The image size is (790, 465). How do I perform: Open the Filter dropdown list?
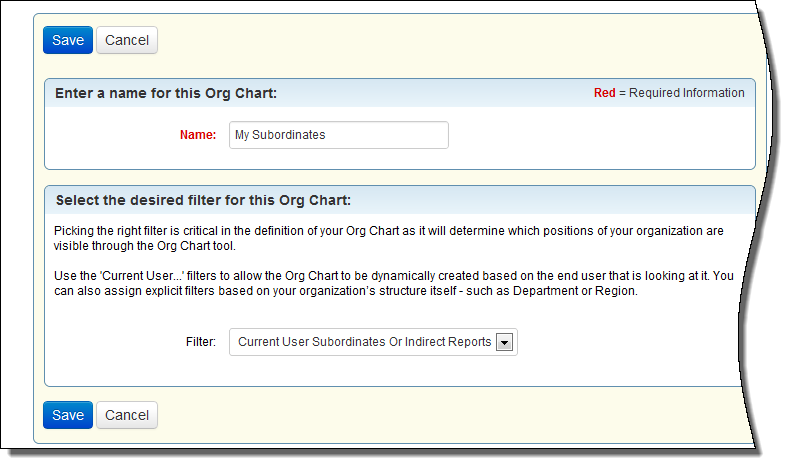[x=373, y=342]
